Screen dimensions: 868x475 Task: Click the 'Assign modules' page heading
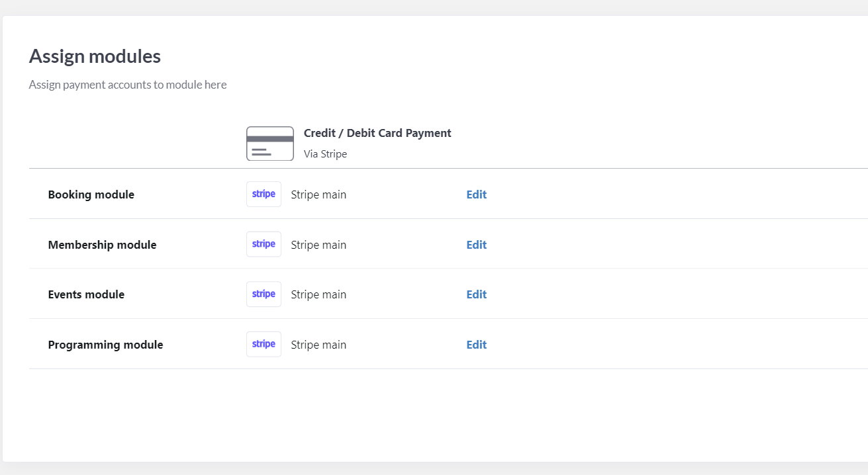tap(95, 56)
